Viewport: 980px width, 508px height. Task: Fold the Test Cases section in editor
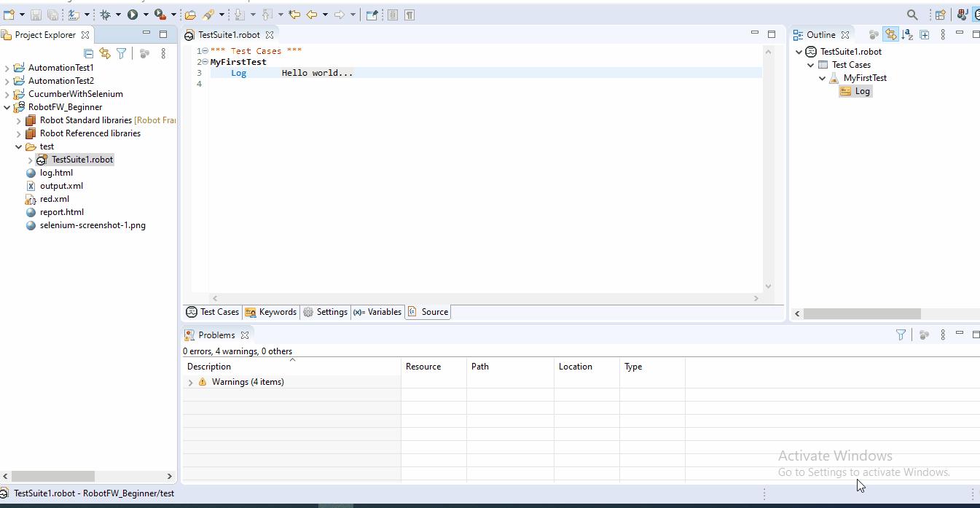(205, 51)
